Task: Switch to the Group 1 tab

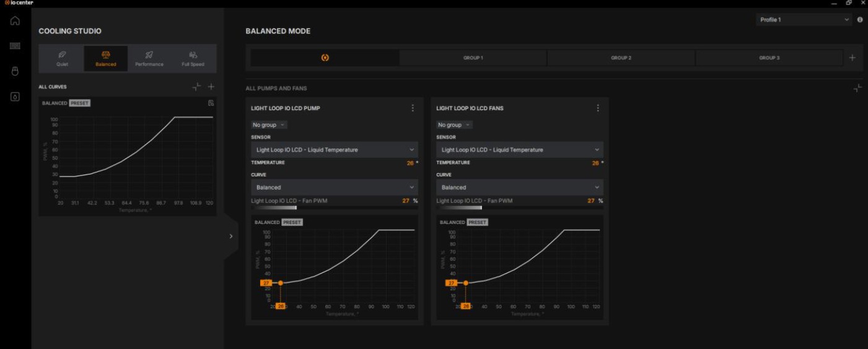Action: 473,58
